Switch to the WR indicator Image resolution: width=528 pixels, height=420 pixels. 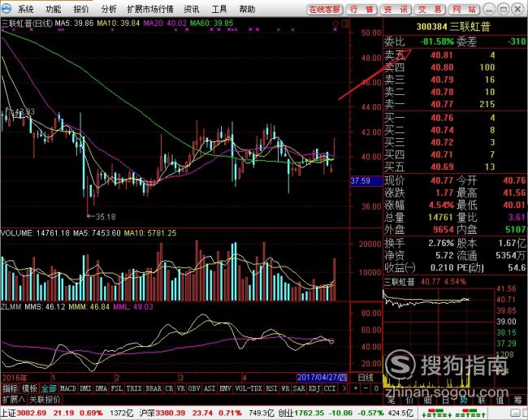click(286, 388)
